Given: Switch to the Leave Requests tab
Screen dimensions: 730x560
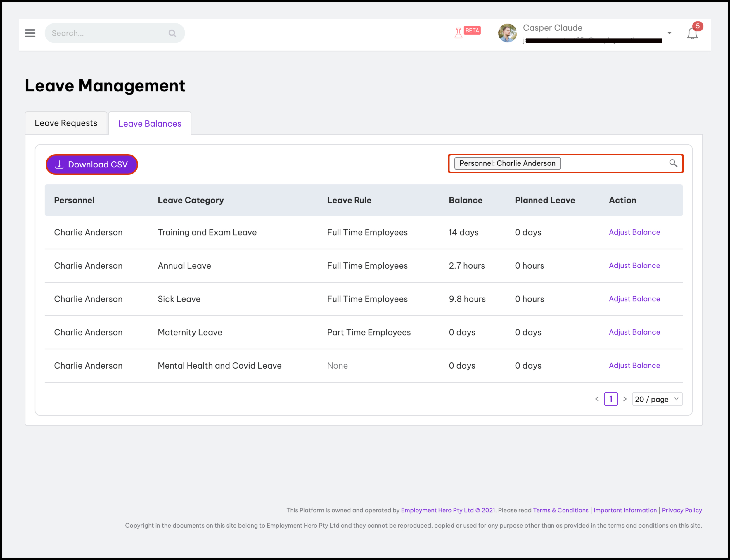Looking at the screenshot, I should click(66, 123).
